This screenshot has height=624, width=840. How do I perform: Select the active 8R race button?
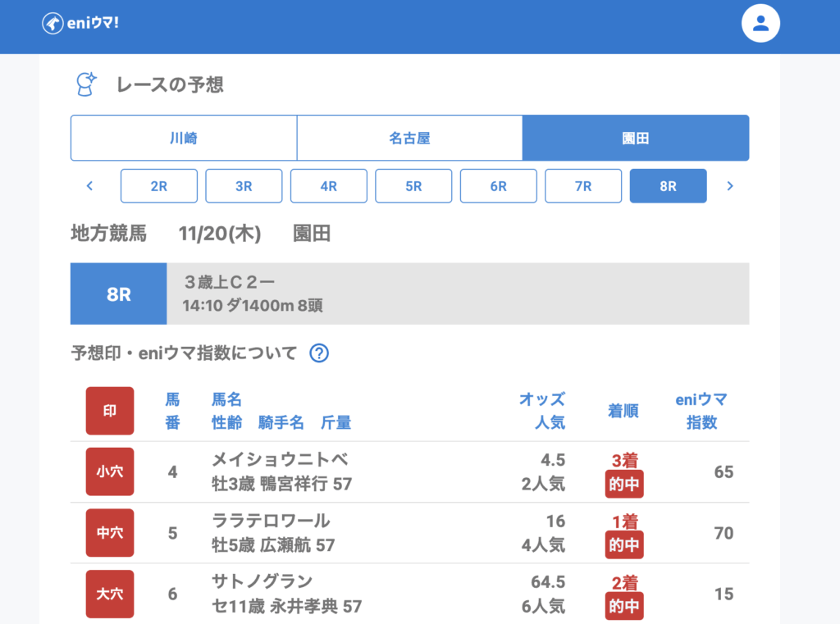tap(668, 186)
